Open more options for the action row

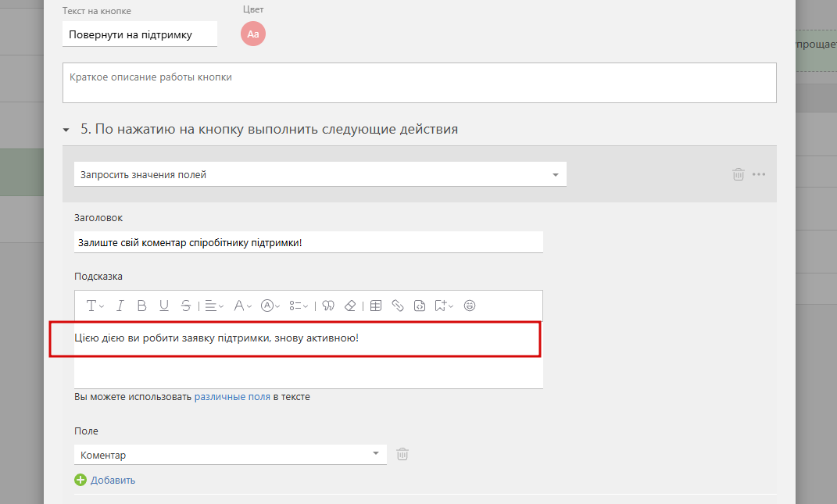[x=759, y=174]
